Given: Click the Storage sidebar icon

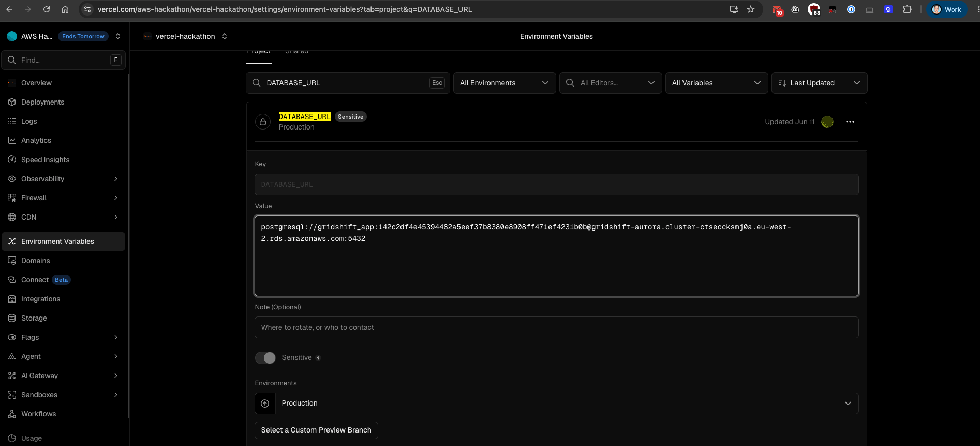Looking at the screenshot, I should (12, 318).
